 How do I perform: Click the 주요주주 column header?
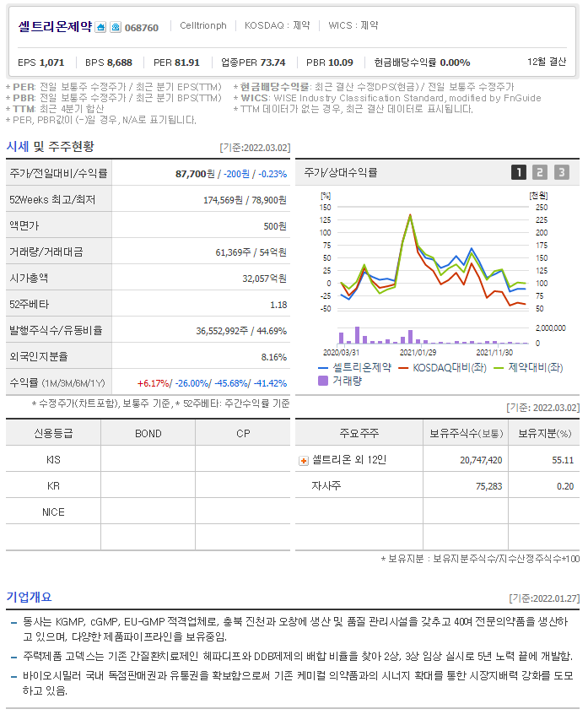click(x=359, y=434)
